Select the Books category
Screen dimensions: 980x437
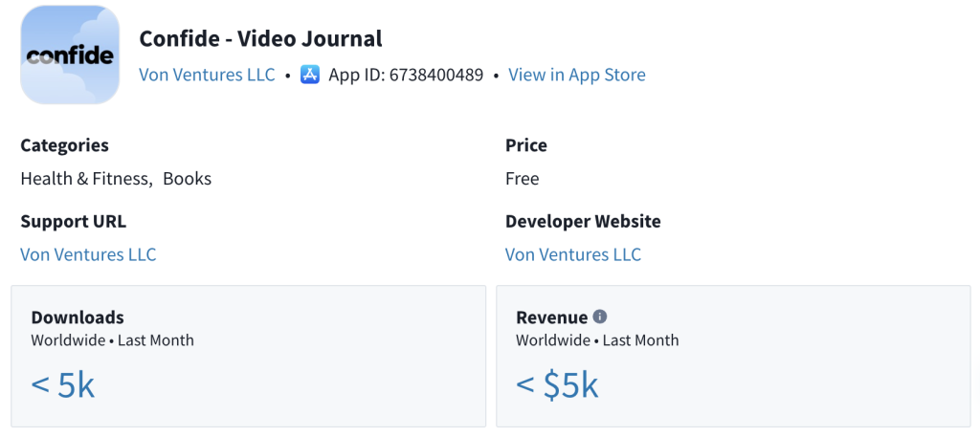tap(187, 179)
